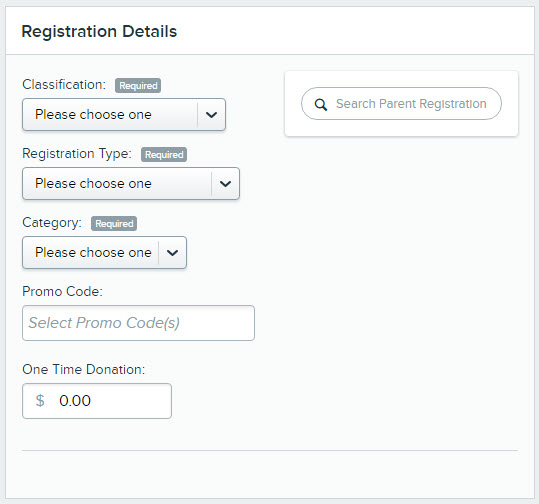539x504 pixels.
Task: Expand Registration Type dropdown chevron arrow
Action: click(225, 184)
